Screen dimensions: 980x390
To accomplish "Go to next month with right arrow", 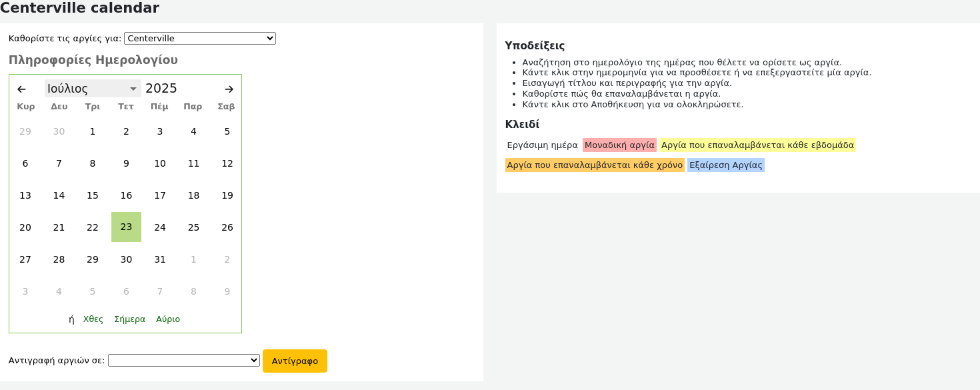I will [229, 89].
